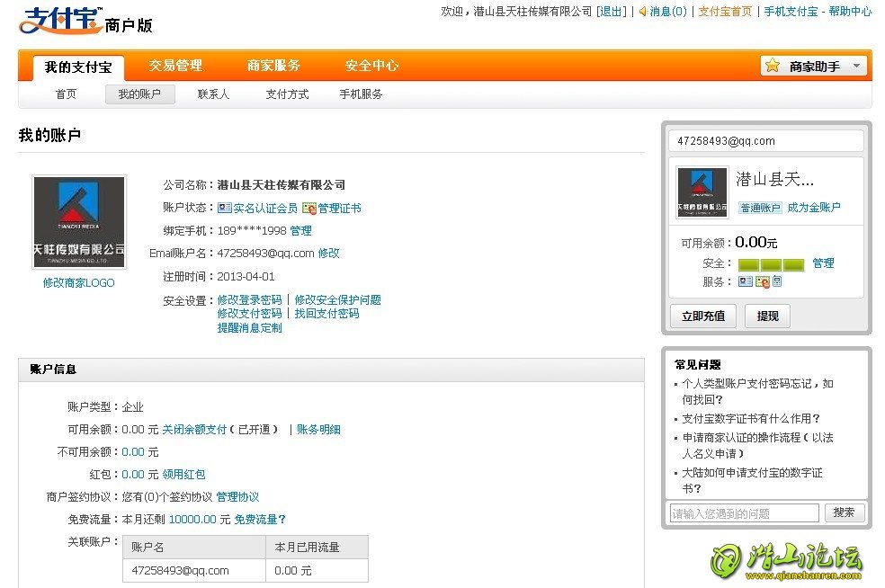Click the 0.00 unavailable balance amount
Image resolution: width=885 pixels, height=588 pixels.
pyautogui.click(x=133, y=452)
